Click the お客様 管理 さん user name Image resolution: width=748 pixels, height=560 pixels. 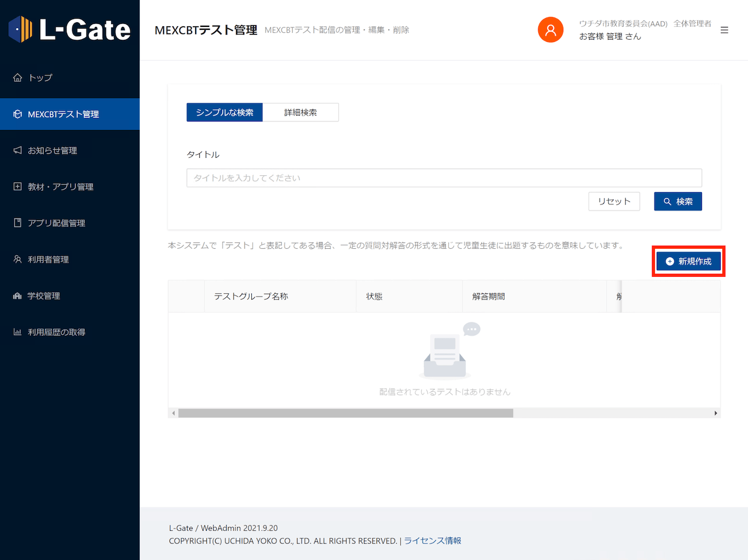click(x=610, y=36)
